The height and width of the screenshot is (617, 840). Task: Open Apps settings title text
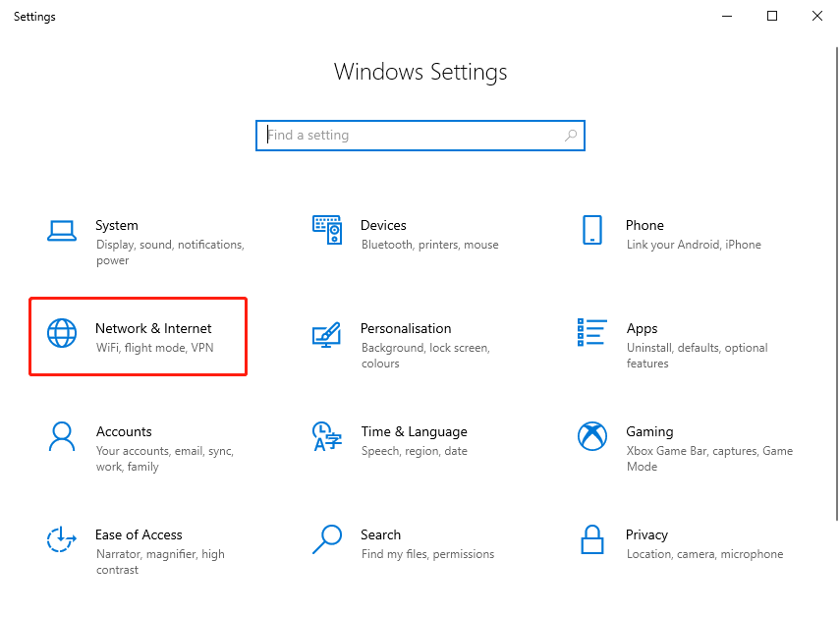[642, 328]
